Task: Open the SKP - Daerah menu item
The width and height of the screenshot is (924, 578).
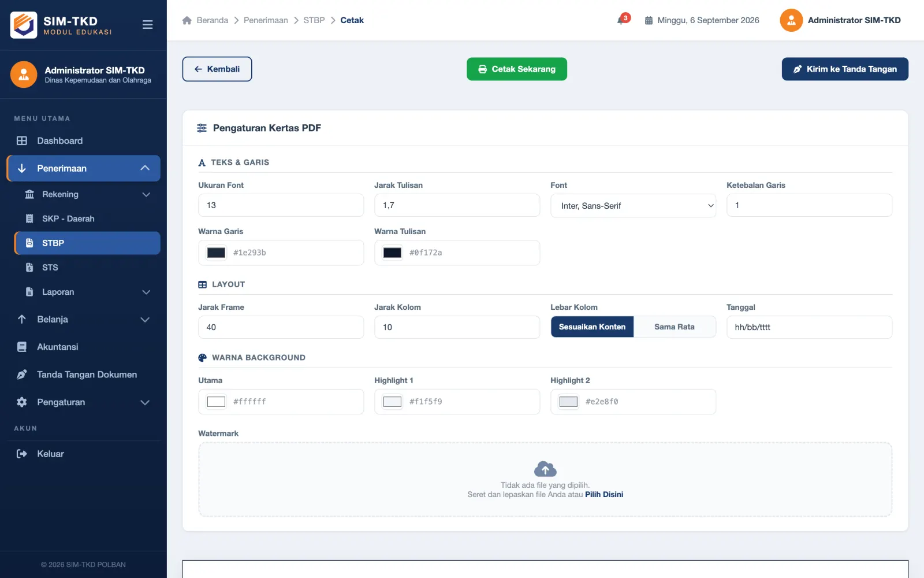Action: pyautogui.click(x=87, y=218)
